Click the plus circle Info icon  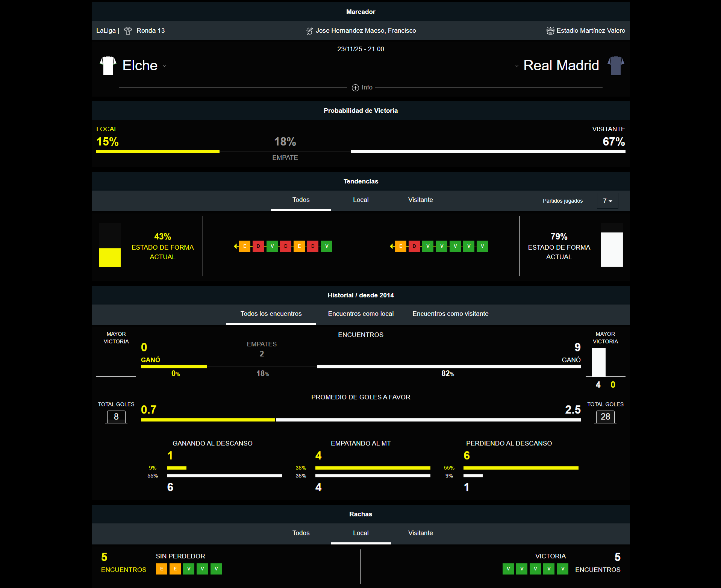click(355, 88)
